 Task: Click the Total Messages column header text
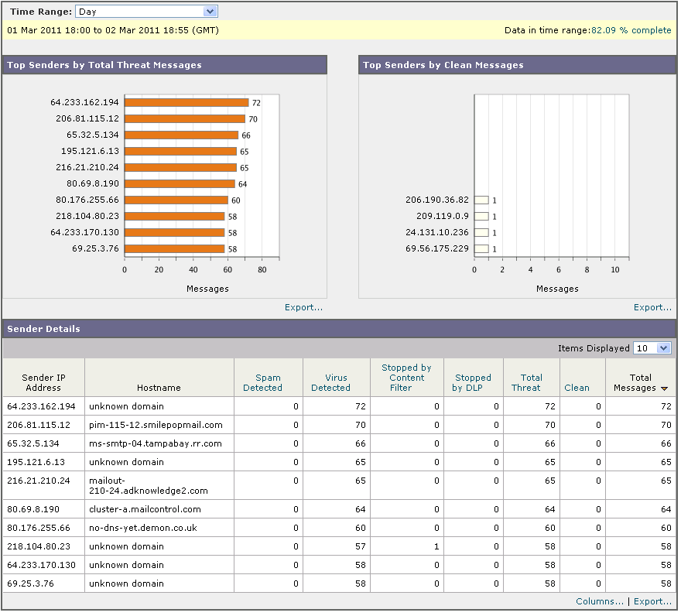click(635, 383)
